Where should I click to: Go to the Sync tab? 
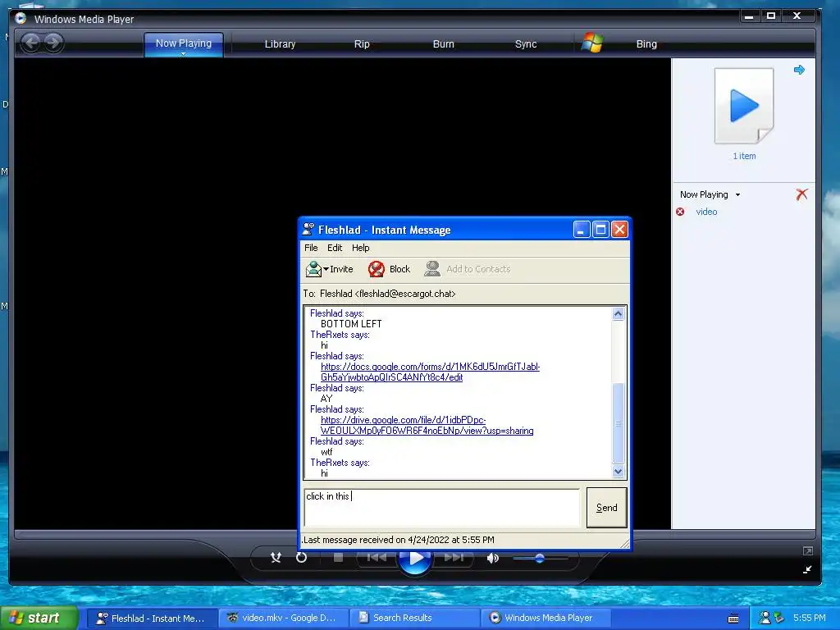(526, 44)
